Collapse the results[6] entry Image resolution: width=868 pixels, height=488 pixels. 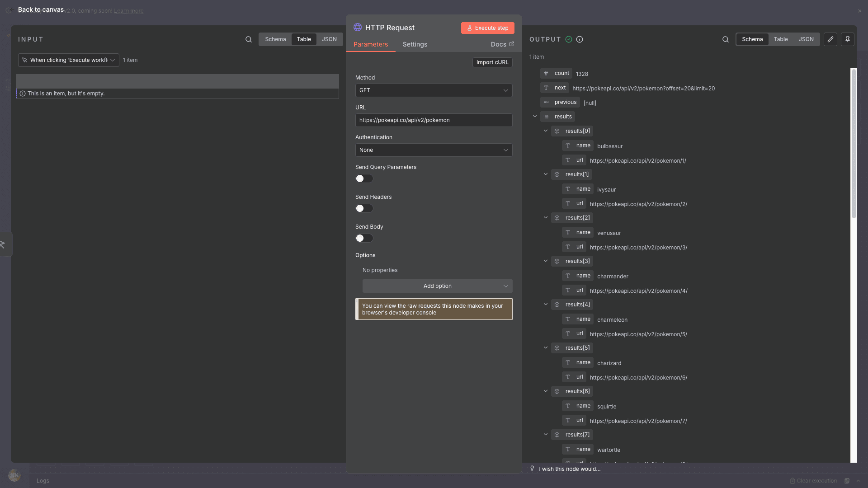[x=546, y=391]
